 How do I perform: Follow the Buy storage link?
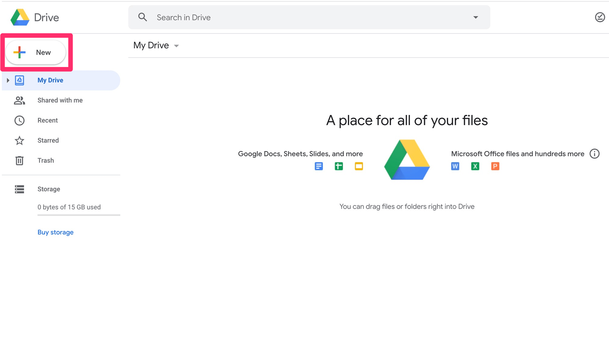[x=55, y=232]
